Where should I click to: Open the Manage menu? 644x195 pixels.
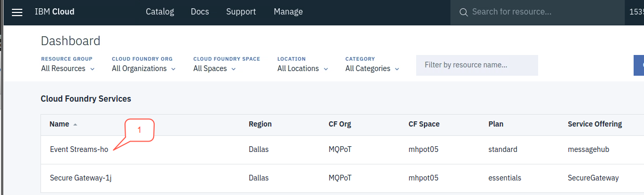pos(288,11)
